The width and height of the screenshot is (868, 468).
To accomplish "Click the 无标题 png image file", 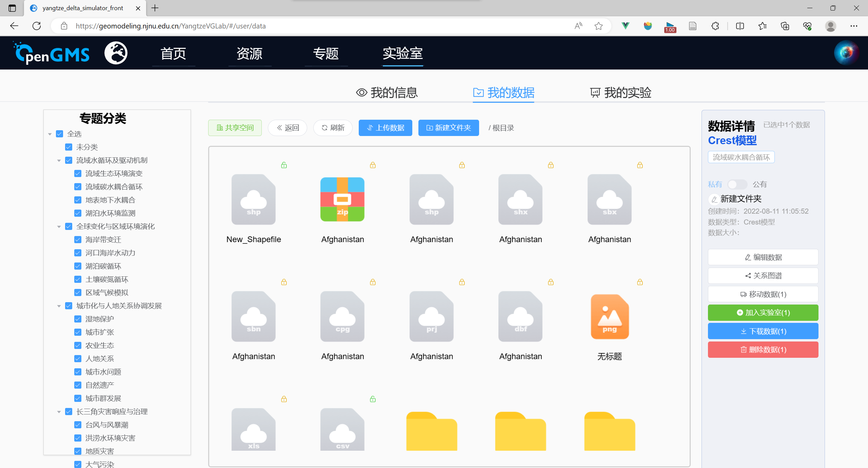I will point(609,316).
